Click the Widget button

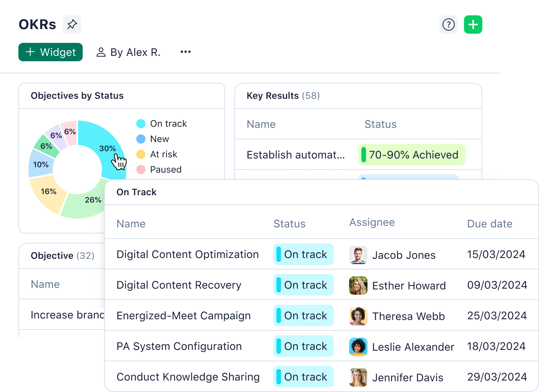point(50,52)
